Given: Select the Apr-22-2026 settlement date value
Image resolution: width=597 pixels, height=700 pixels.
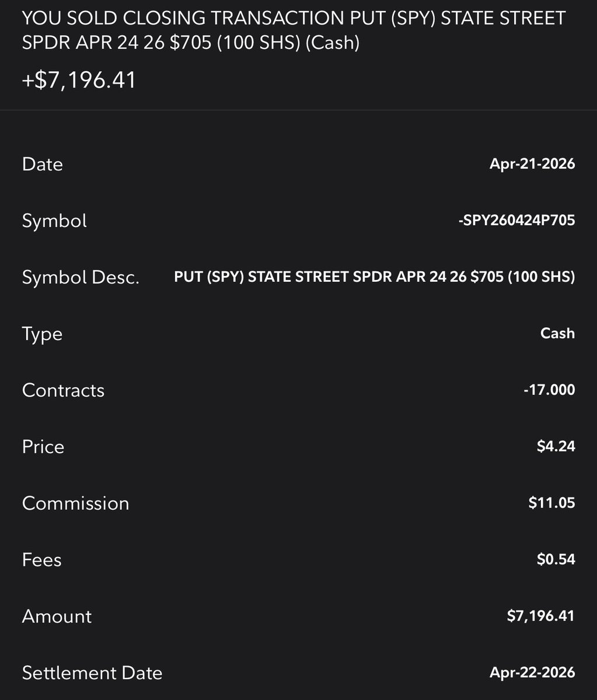Looking at the screenshot, I should coord(532,673).
